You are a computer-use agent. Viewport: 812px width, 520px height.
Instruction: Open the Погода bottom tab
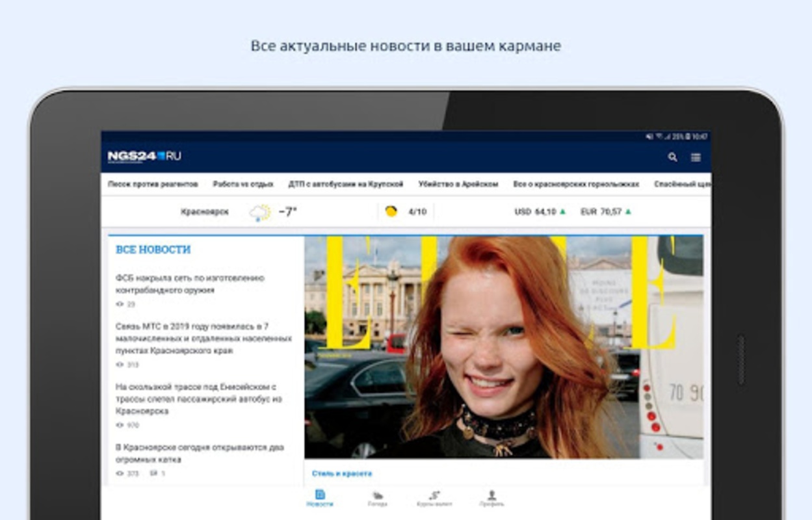point(377,499)
